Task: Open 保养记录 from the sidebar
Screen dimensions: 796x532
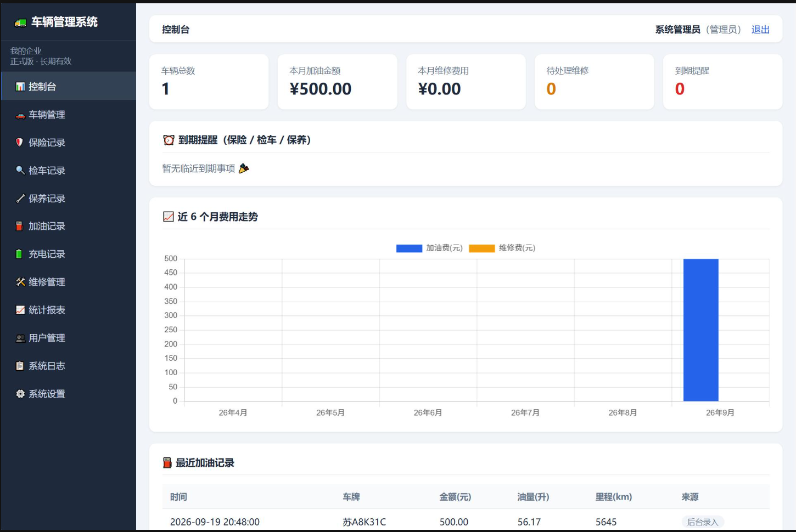Action: (x=69, y=199)
